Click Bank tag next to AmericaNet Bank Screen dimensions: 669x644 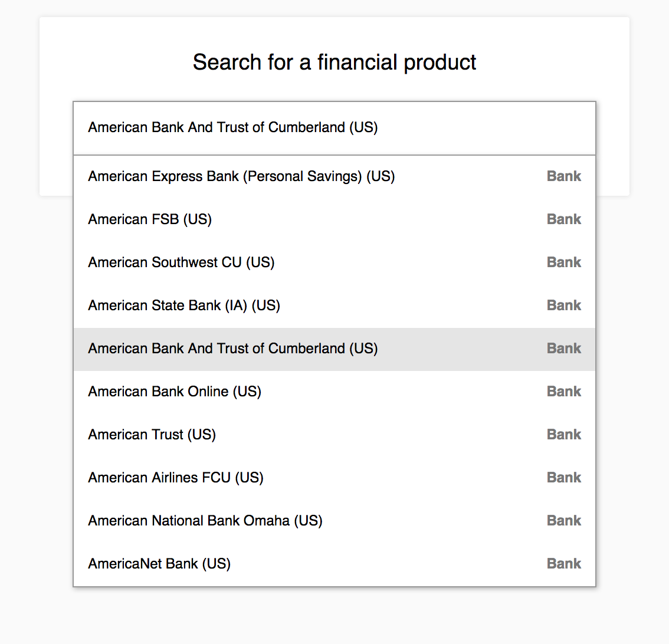(564, 564)
